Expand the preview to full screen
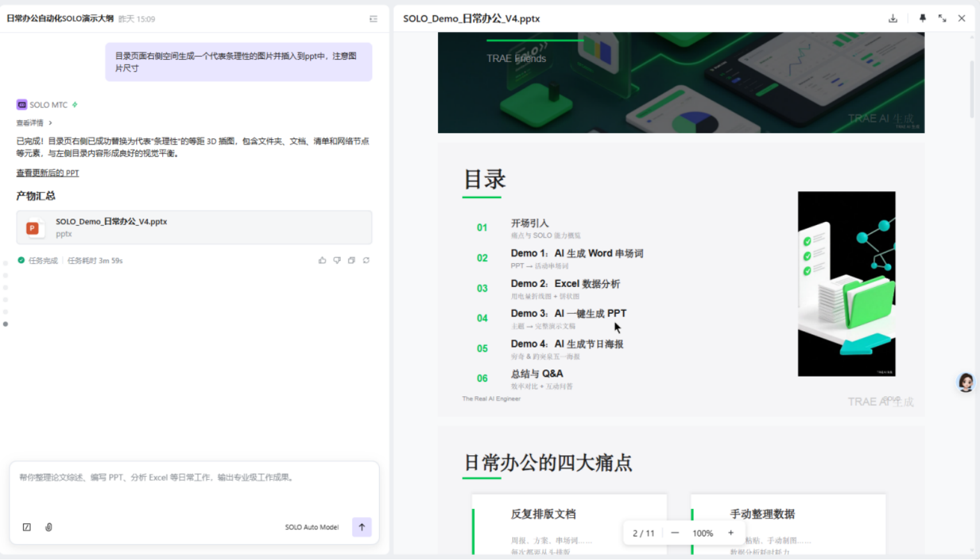 942,19
